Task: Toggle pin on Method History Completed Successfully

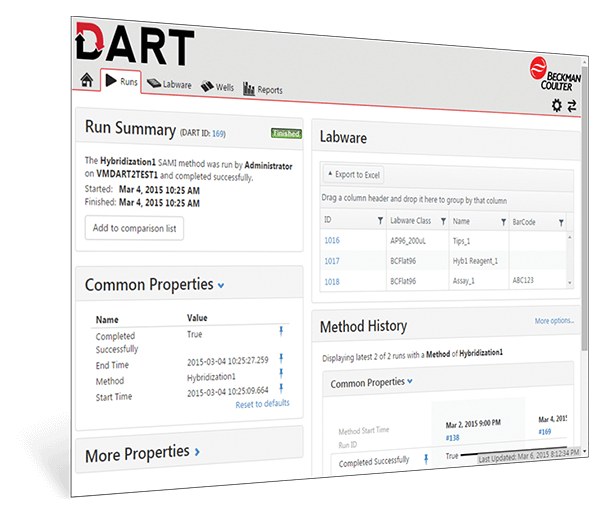Action: (x=426, y=459)
